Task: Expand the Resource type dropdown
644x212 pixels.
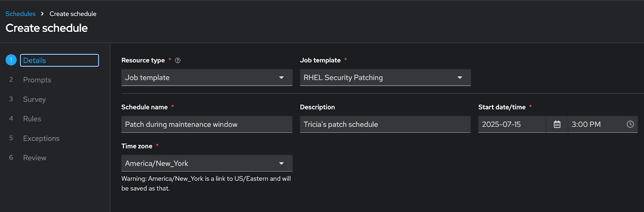Action: point(206,77)
